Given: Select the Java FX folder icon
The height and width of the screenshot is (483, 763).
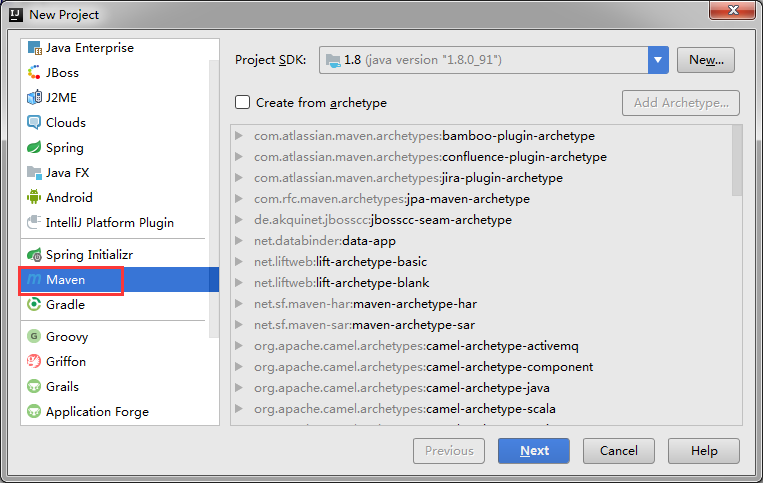Looking at the screenshot, I should 34,172.
